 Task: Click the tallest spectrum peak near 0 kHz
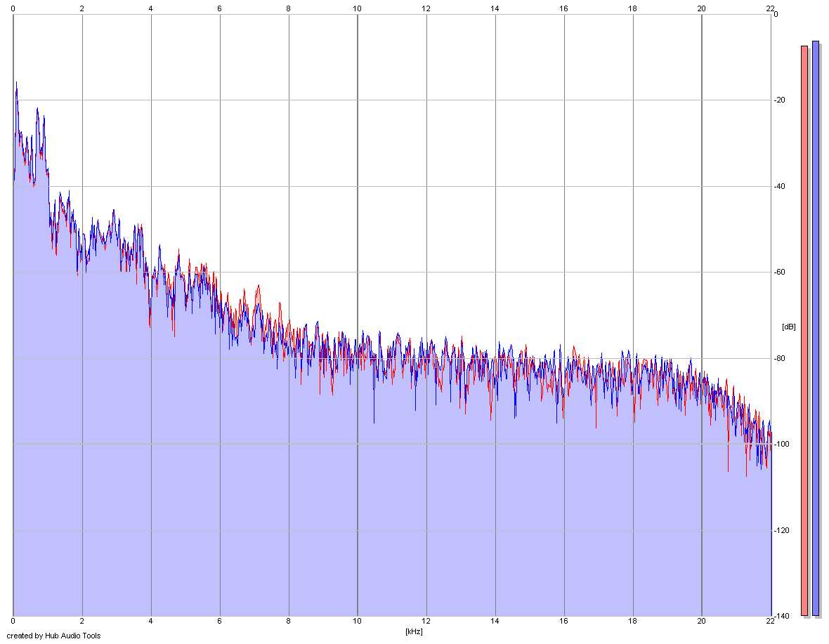coord(16,84)
